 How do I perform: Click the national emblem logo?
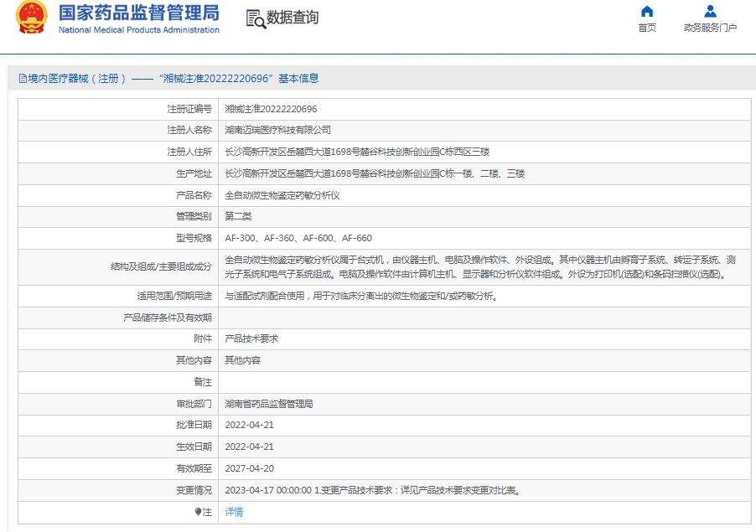pyautogui.click(x=32, y=18)
